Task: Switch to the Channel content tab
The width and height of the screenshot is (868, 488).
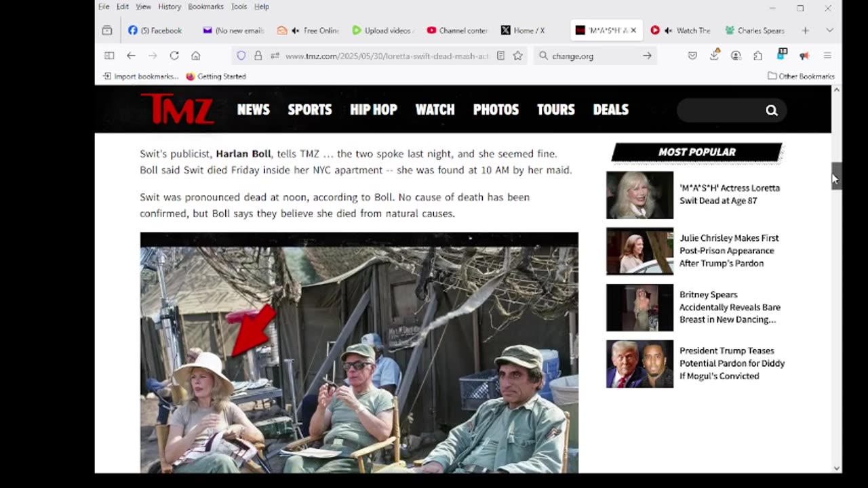Action: point(458,30)
